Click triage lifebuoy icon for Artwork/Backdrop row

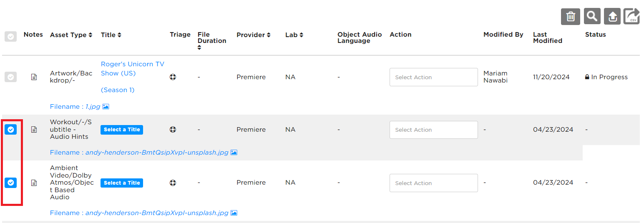coord(173,77)
